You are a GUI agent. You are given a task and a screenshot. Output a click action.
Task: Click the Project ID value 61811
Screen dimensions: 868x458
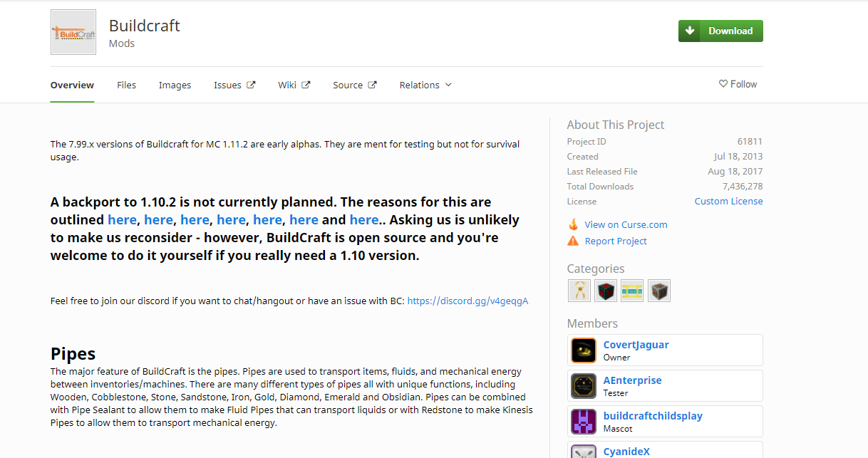(x=750, y=142)
